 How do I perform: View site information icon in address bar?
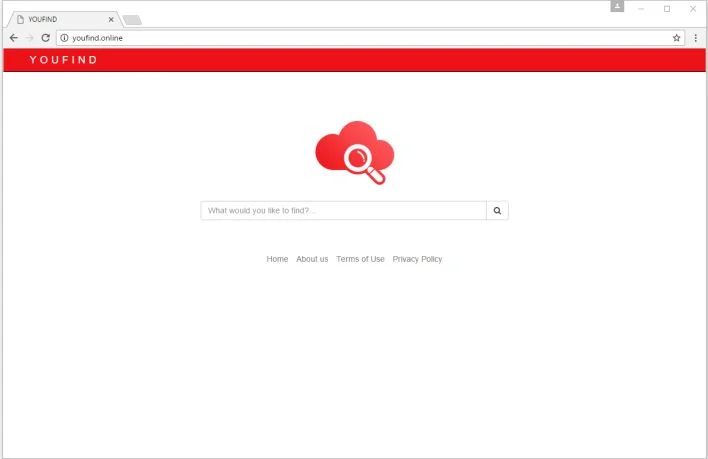65,38
